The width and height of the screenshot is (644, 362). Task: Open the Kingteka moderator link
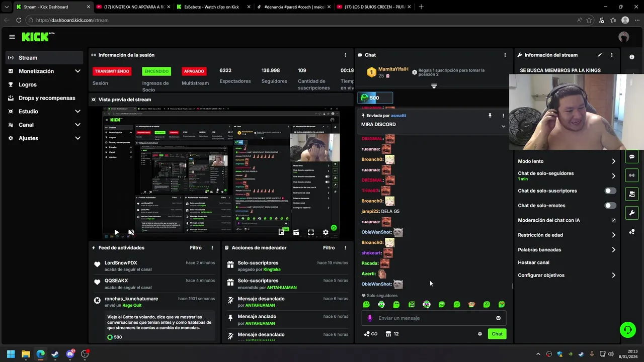coord(272,269)
